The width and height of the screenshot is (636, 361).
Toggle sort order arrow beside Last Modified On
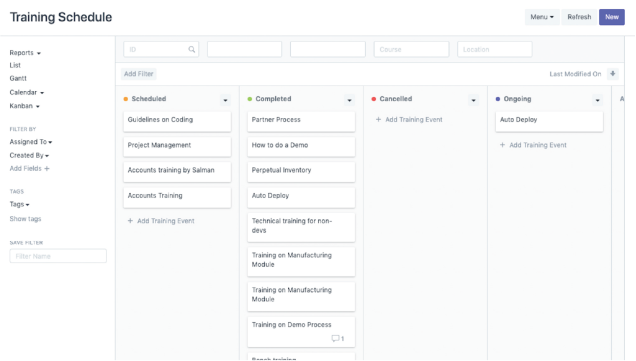click(x=612, y=74)
